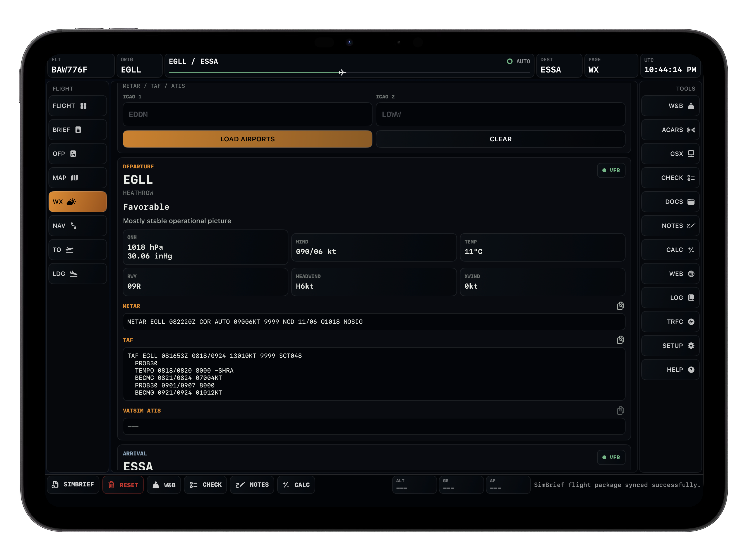747x560 pixels.
Task: Open NOTES from the bottom bar
Action: [252, 485]
